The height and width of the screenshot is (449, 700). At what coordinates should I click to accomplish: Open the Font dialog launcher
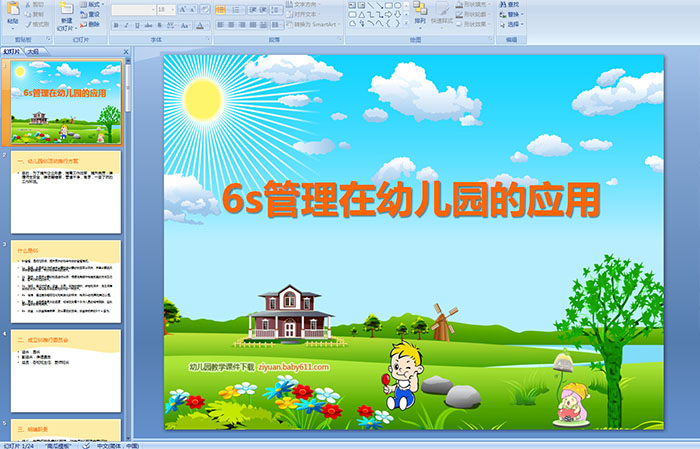pos(208,39)
